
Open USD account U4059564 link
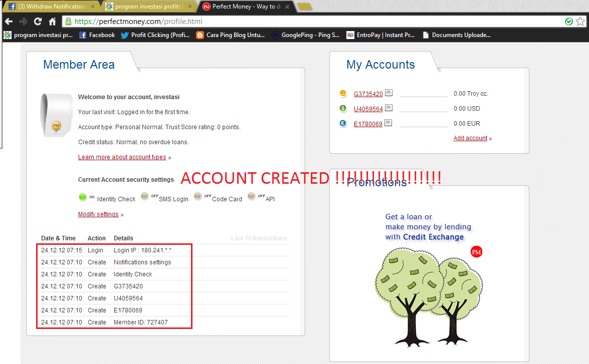tap(368, 109)
